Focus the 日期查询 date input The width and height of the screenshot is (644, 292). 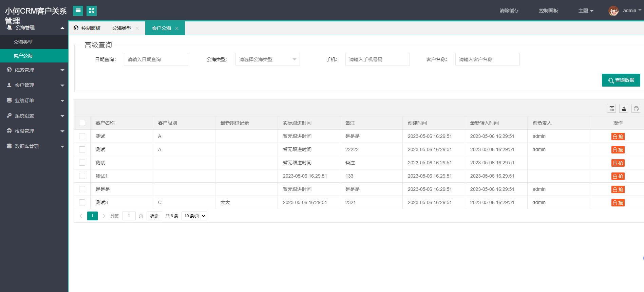[156, 59]
